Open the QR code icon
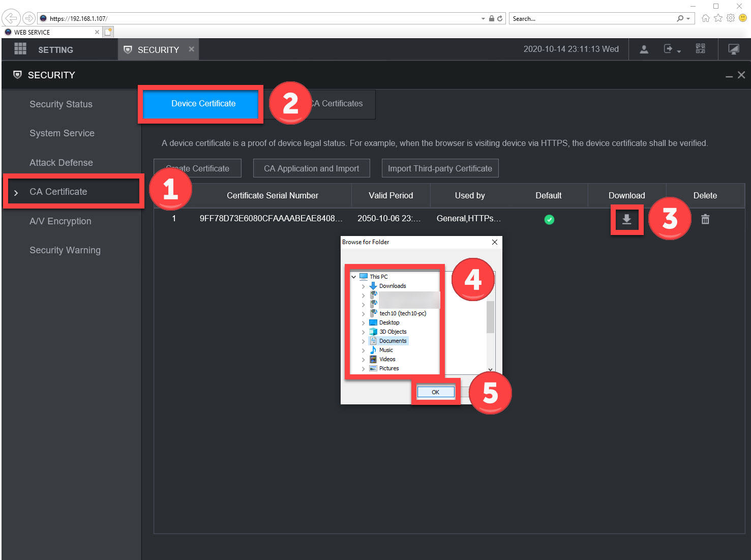Image resolution: width=751 pixels, height=560 pixels. click(x=700, y=49)
